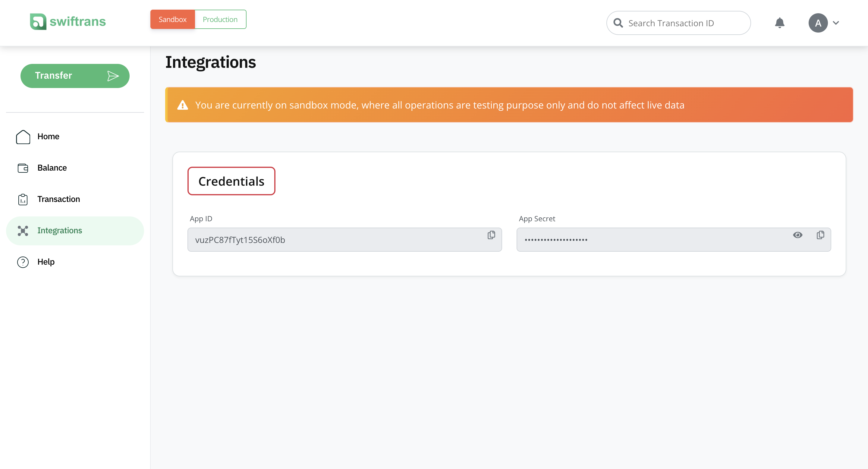Open Help via the question mark icon
This screenshot has height=469, width=868.
click(x=23, y=262)
